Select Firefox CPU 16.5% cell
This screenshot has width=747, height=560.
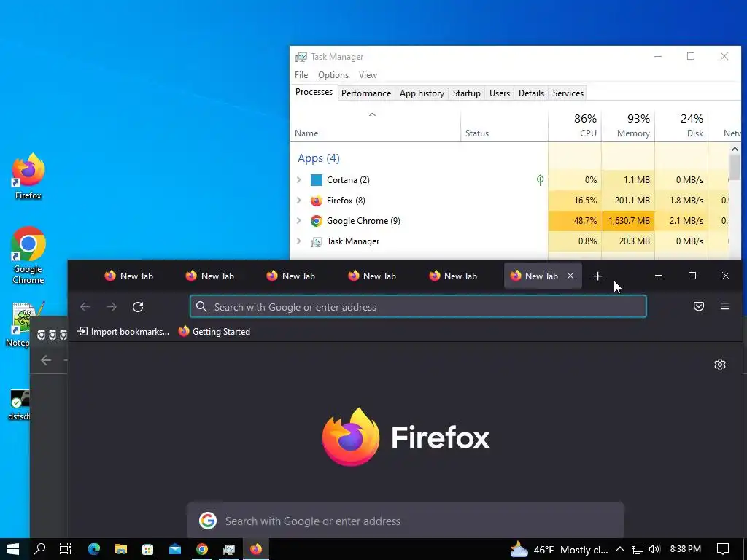coord(575,201)
